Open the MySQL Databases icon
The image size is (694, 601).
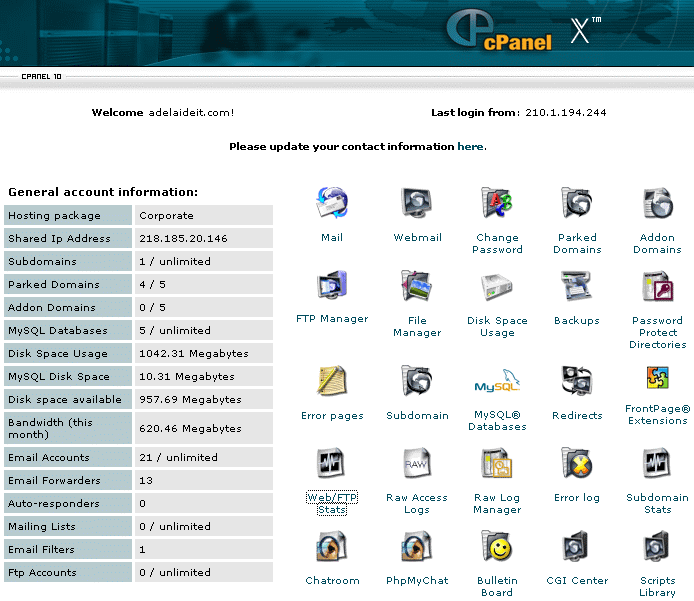[497, 382]
